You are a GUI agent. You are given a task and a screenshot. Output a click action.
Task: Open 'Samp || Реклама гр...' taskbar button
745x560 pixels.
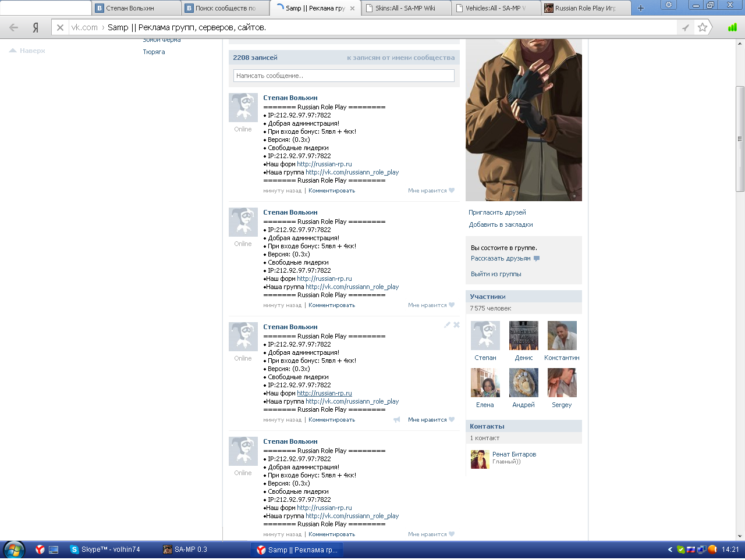point(298,550)
